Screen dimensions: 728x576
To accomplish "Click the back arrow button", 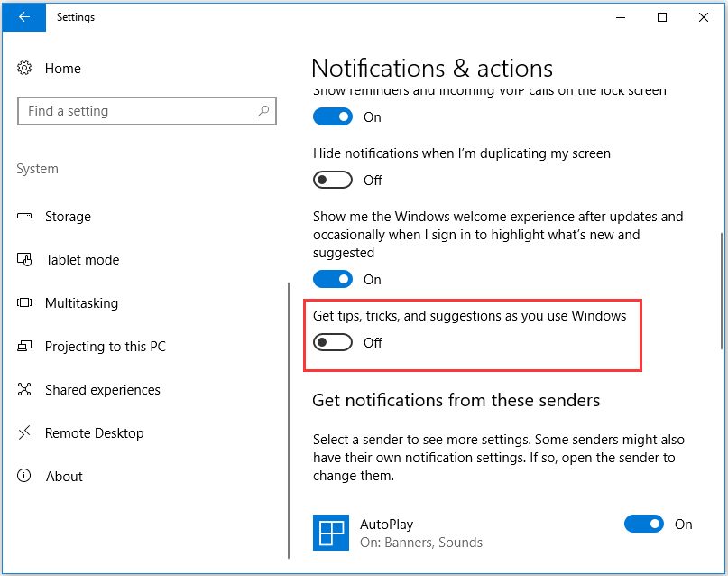I will 23,17.
